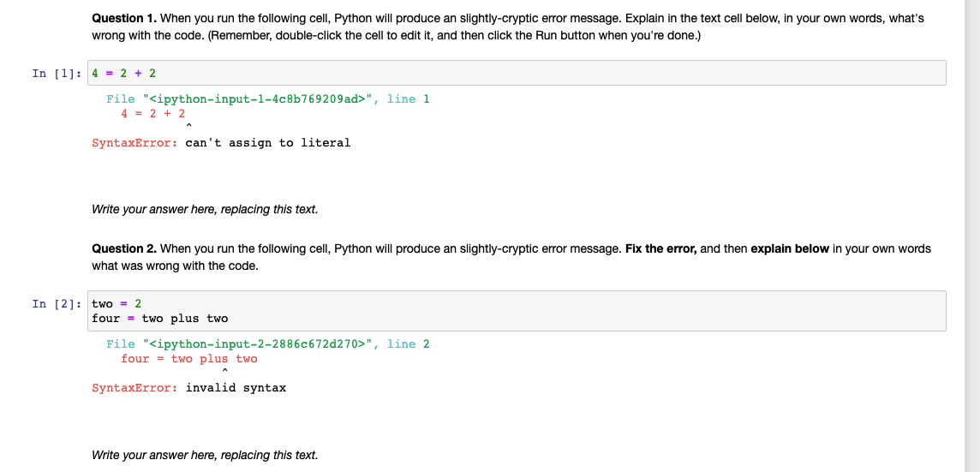Click the 'four = two plus two' code line
This screenshot has width=980, height=472.
click(160, 319)
